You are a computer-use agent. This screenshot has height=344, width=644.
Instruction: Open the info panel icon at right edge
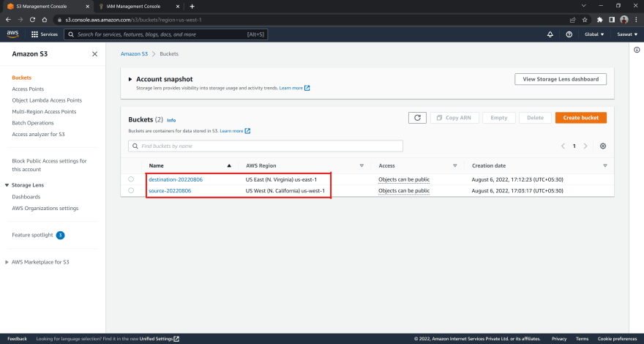click(637, 51)
